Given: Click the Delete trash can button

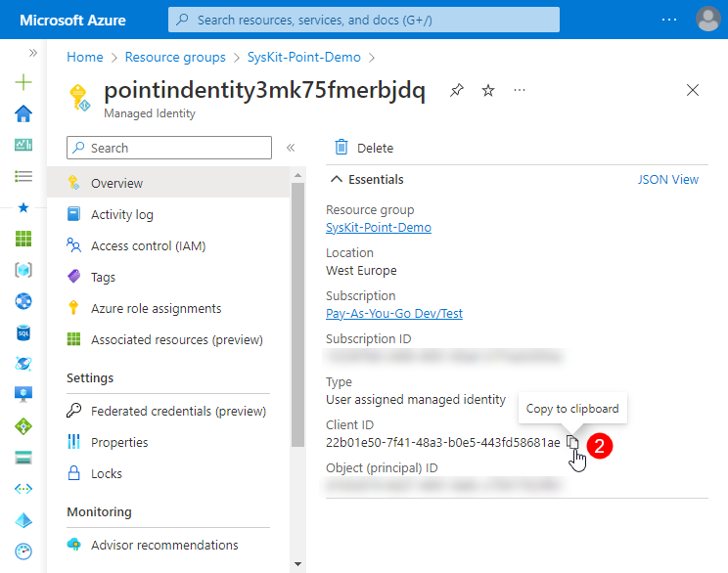Looking at the screenshot, I should (364, 148).
